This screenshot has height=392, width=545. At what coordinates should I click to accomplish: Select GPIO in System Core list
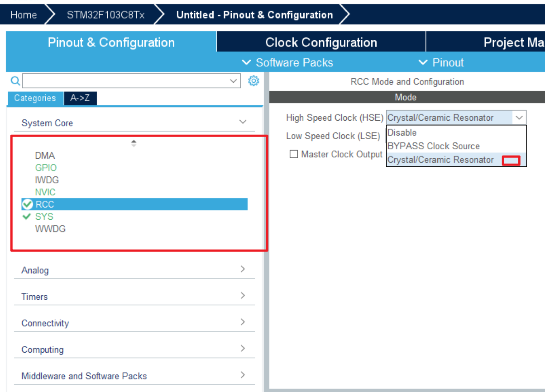(x=46, y=168)
